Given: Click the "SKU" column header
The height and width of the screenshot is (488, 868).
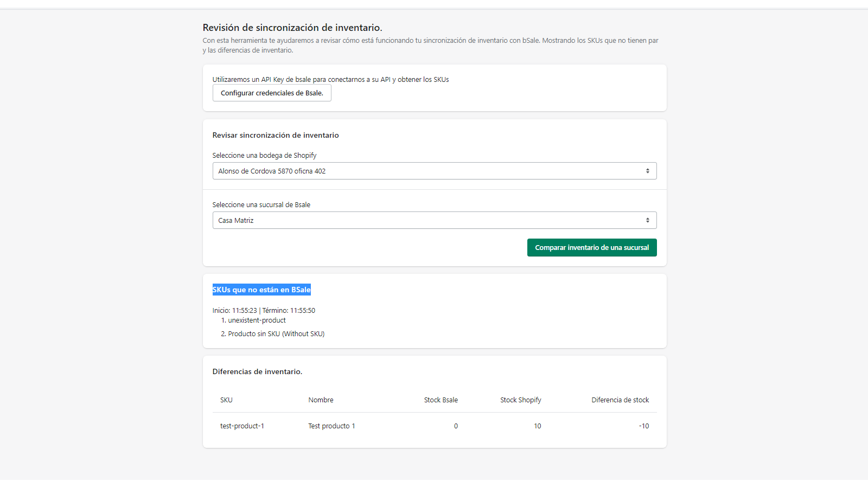Looking at the screenshot, I should click(x=226, y=400).
